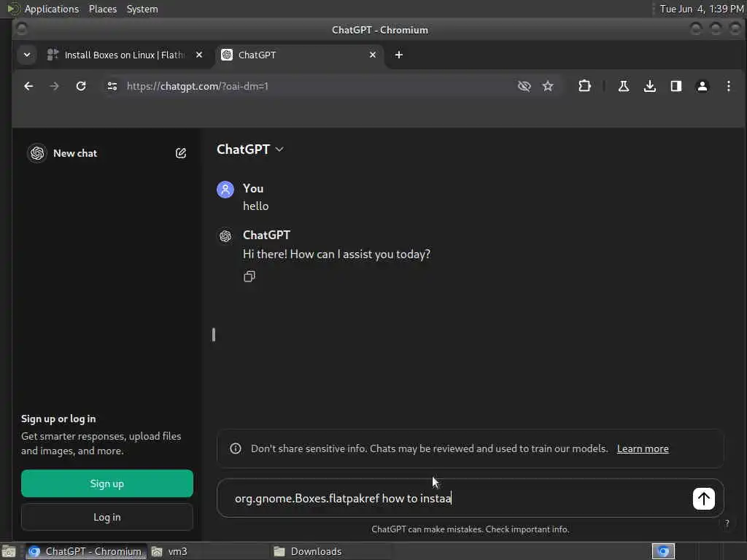747x560 pixels.
Task: Click the new chat compose icon
Action: [x=181, y=153]
